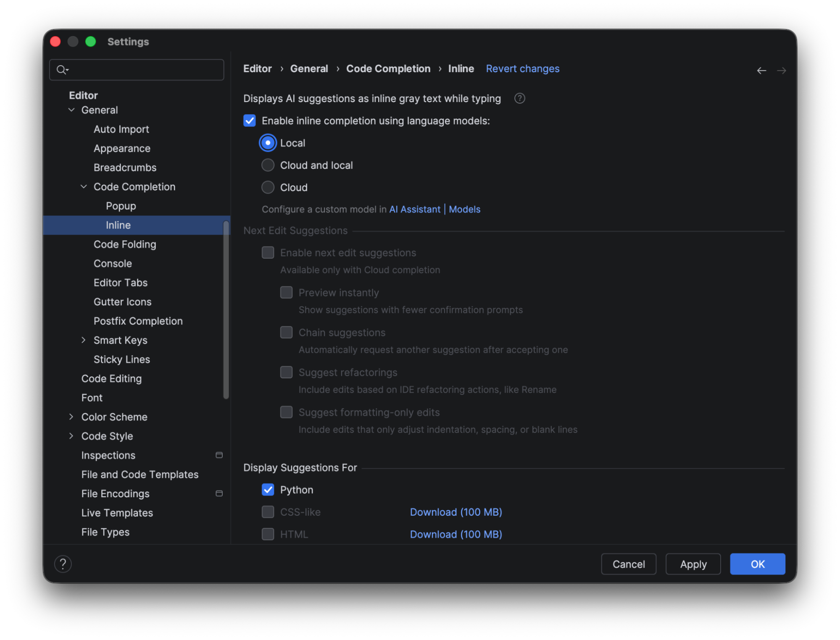Click the Revert changes link
This screenshot has height=640, width=840.
[x=522, y=68]
